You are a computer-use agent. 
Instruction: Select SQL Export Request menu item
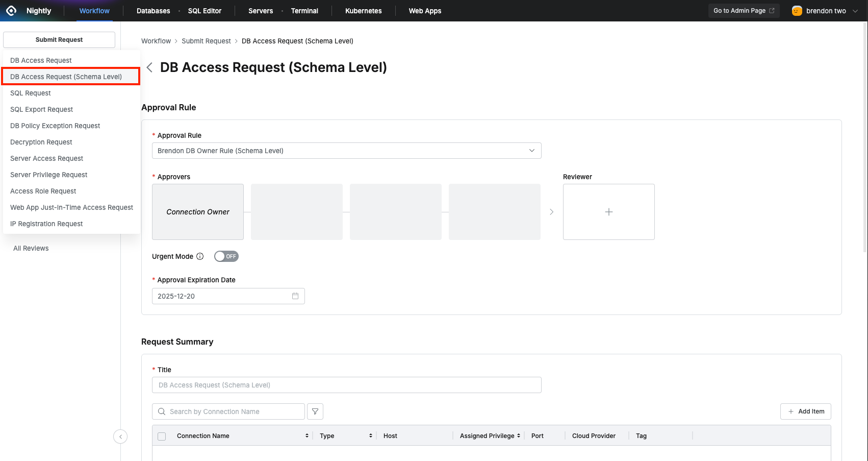42,109
